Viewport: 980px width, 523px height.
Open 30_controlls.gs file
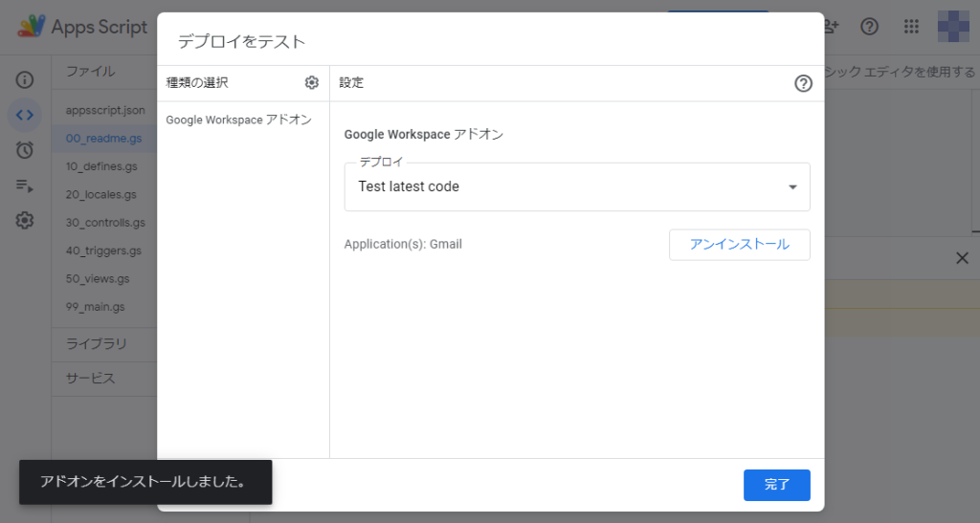coord(105,223)
